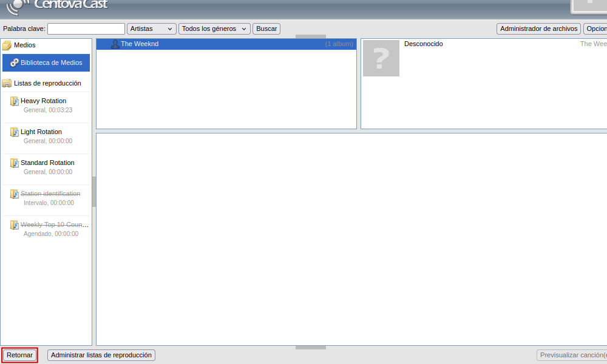Click the Retornar button
This screenshot has height=364, width=607.
[19, 356]
